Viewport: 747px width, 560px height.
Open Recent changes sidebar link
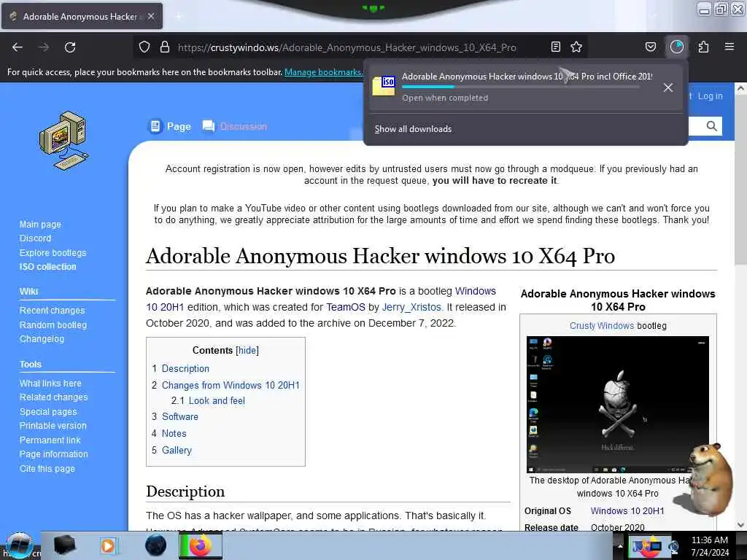point(52,311)
